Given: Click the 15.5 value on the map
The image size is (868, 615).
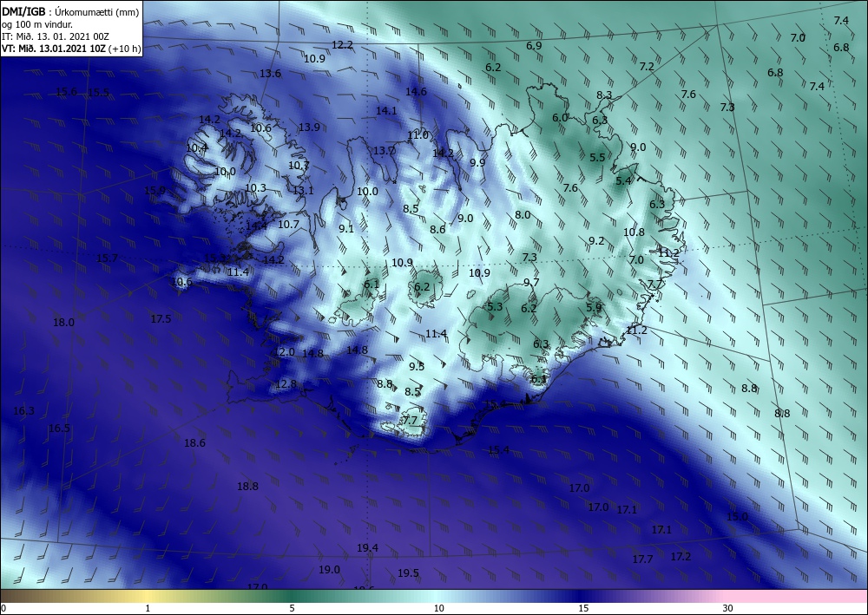Looking at the screenshot, I should (99, 92).
